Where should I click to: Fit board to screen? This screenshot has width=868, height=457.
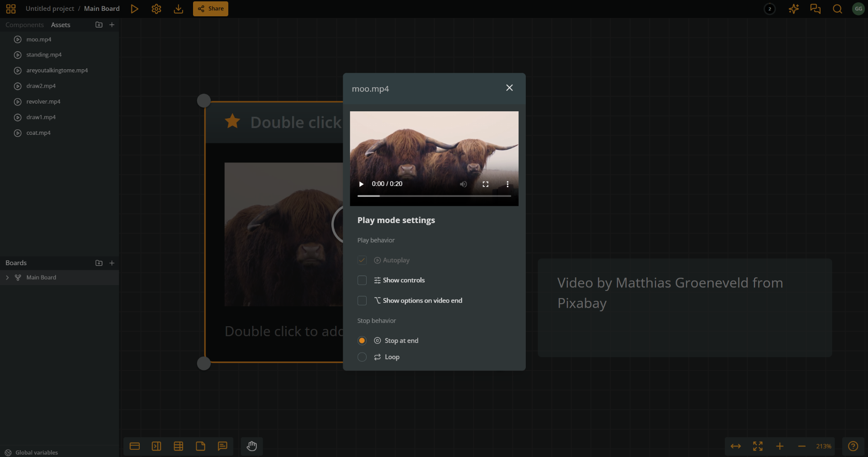coord(758,446)
